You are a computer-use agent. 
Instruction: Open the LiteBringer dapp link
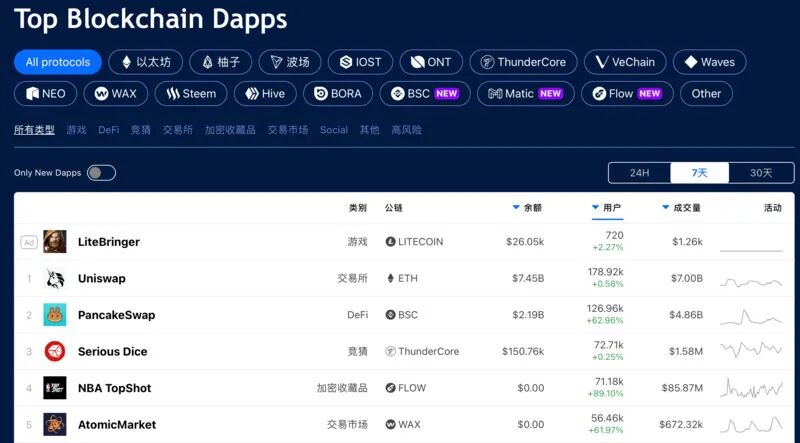pyautogui.click(x=109, y=242)
